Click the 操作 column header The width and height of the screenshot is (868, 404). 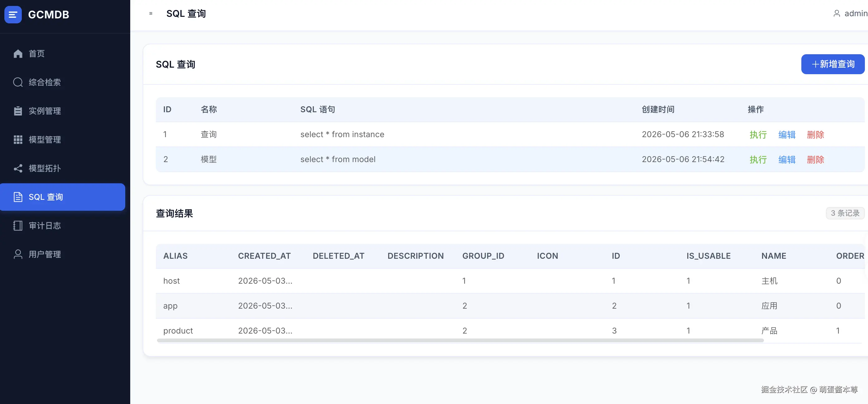[756, 109]
